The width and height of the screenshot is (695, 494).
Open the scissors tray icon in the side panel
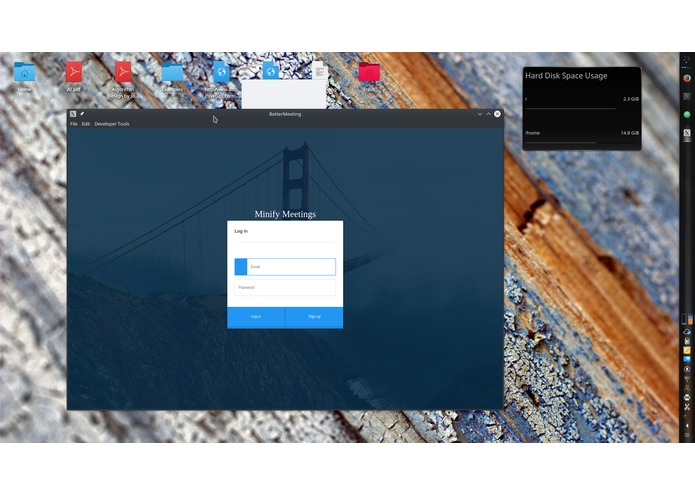pos(687,407)
